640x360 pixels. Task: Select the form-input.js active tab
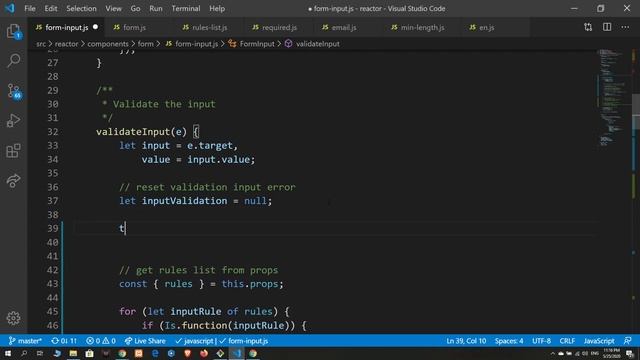click(x=67, y=27)
